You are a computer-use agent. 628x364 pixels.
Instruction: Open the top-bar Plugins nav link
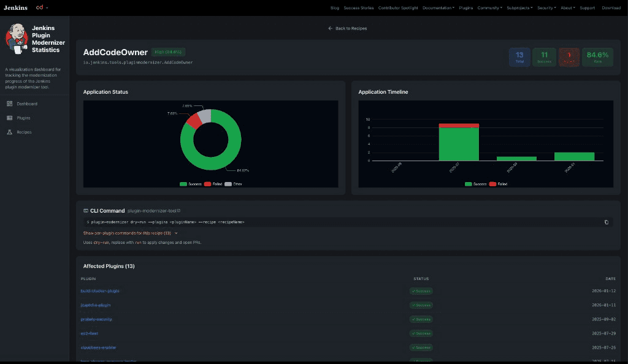click(466, 7)
